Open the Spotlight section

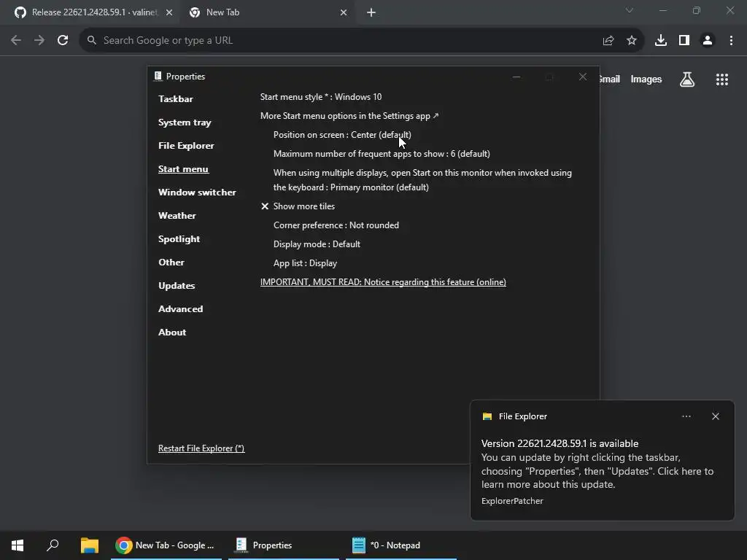179,239
